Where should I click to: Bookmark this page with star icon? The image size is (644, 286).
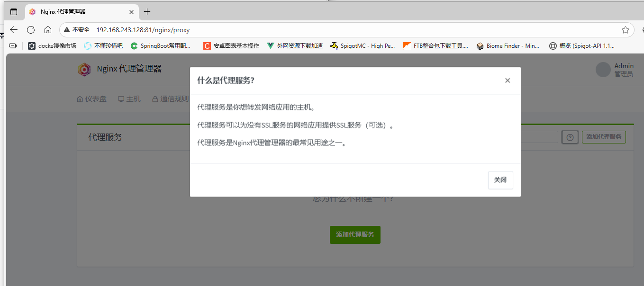(625, 30)
